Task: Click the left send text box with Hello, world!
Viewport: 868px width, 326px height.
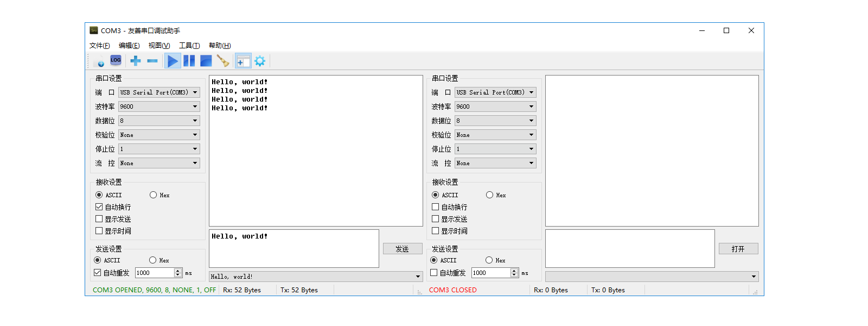Action: [x=293, y=248]
